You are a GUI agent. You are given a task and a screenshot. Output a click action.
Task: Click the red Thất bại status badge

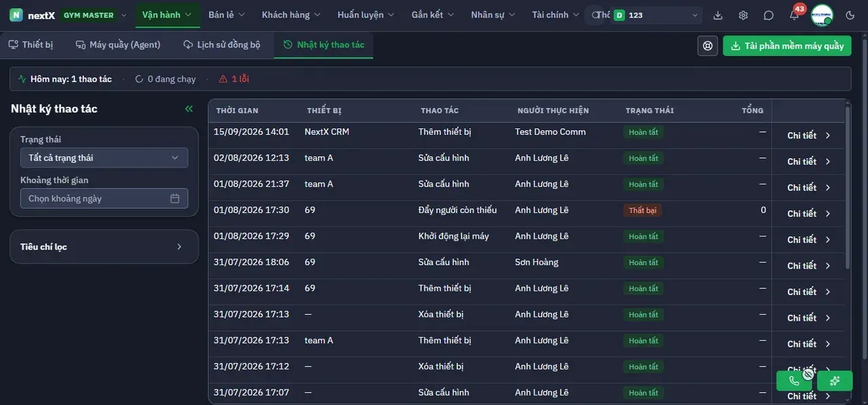pos(642,210)
